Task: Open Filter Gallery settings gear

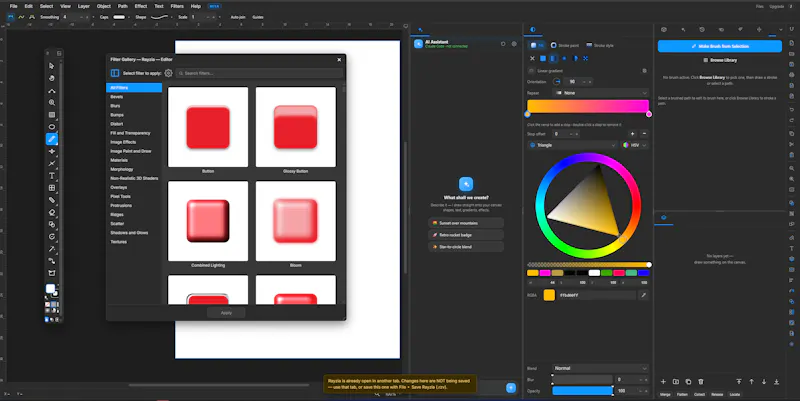Action: pyautogui.click(x=168, y=73)
